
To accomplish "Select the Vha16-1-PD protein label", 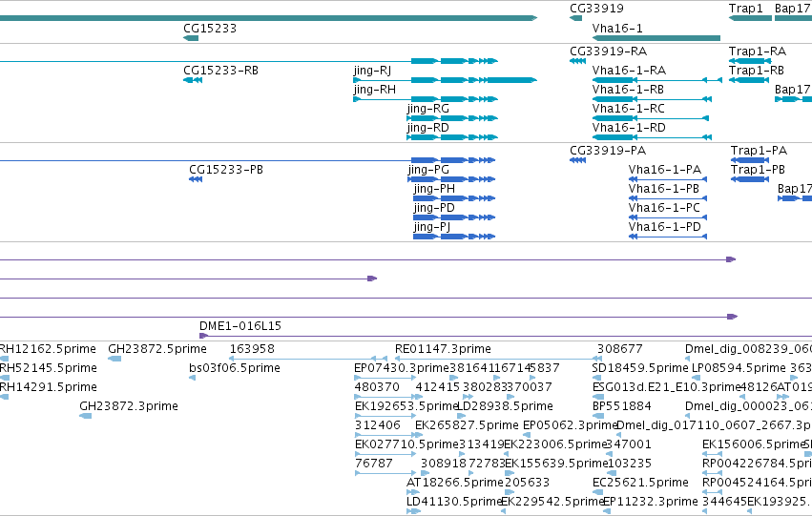I will [x=665, y=227].
